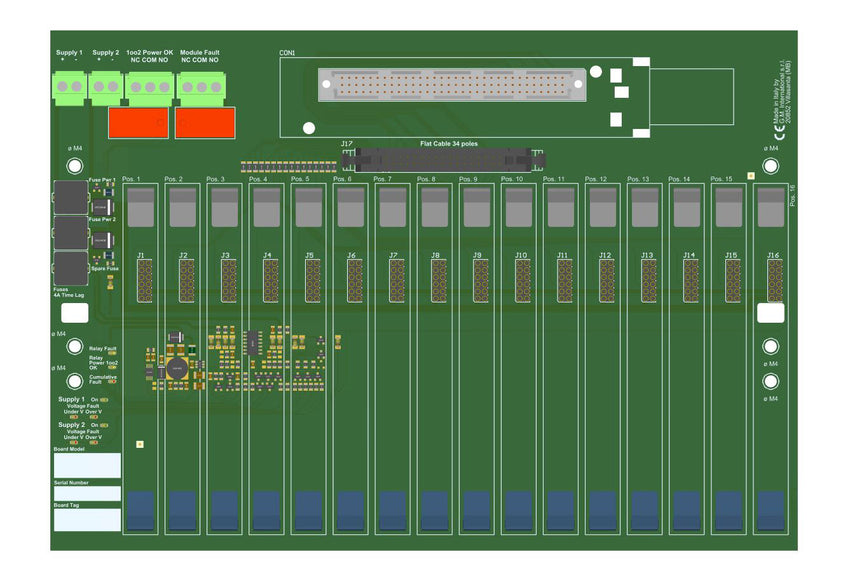Click the red relay under 1oo2 Power OK
Screen dimensions: 850x587
pyautogui.click(x=138, y=123)
